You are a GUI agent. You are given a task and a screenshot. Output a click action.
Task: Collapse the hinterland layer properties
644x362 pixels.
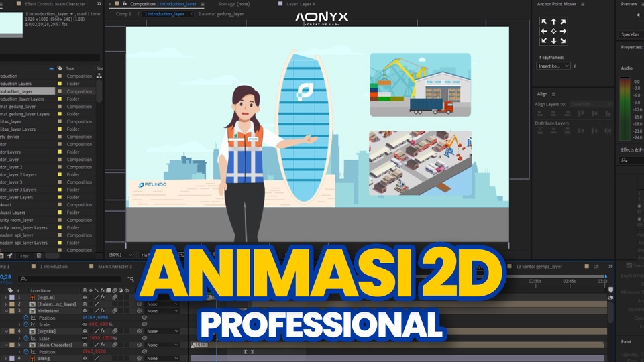coord(6,311)
